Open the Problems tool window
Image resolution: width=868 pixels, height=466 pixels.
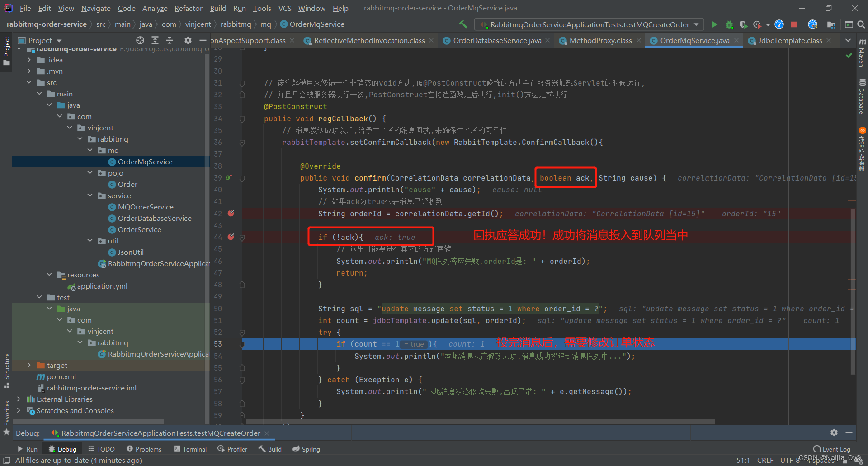pos(144,449)
